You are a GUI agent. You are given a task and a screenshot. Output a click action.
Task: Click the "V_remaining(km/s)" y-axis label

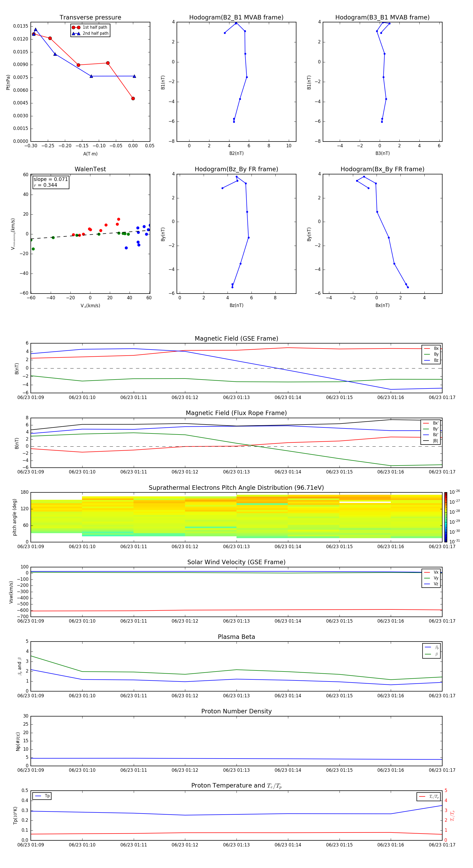tap(13, 234)
